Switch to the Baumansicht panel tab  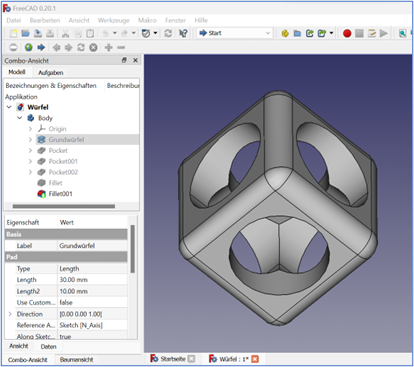pos(77,360)
